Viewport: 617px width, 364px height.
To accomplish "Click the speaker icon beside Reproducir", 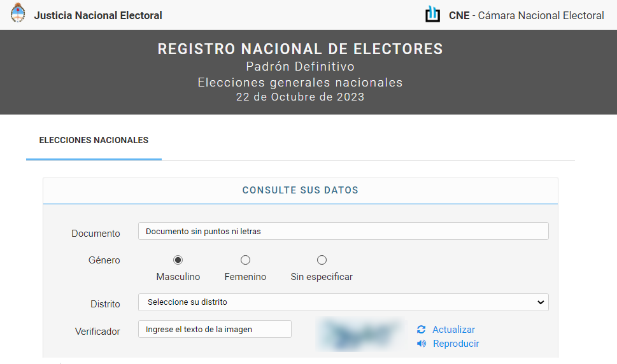I will (421, 344).
